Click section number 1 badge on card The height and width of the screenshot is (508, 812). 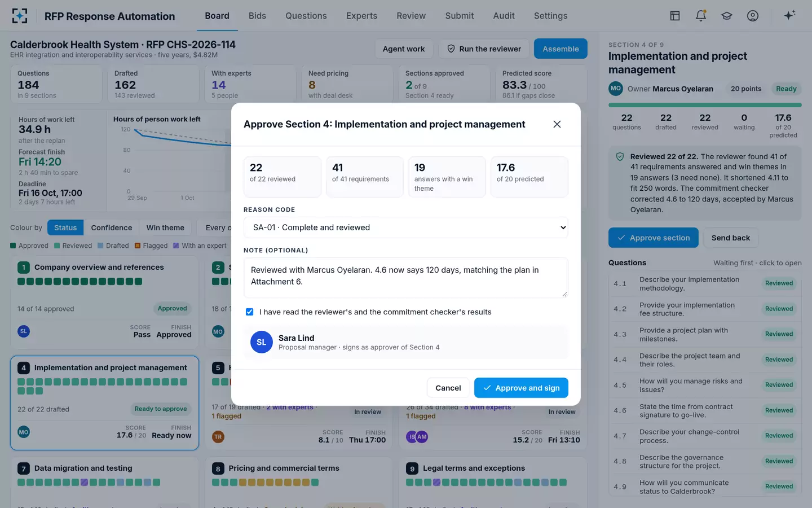[x=24, y=267]
